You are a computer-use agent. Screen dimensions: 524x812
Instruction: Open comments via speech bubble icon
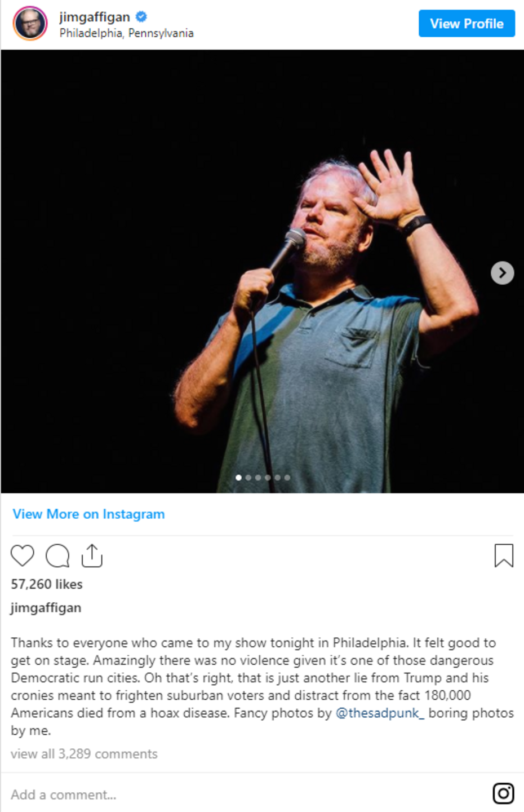[x=57, y=556]
